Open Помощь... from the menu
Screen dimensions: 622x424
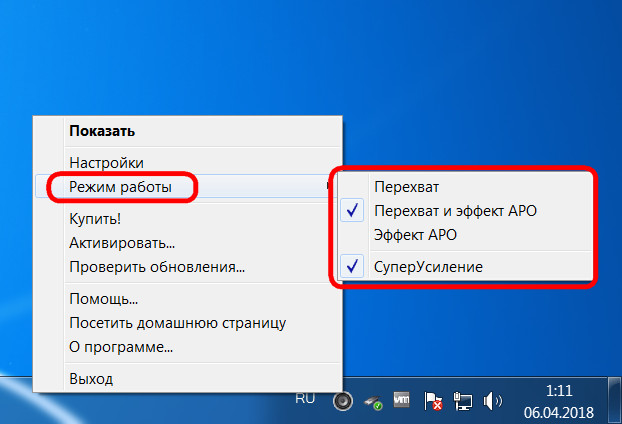(x=103, y=298)
